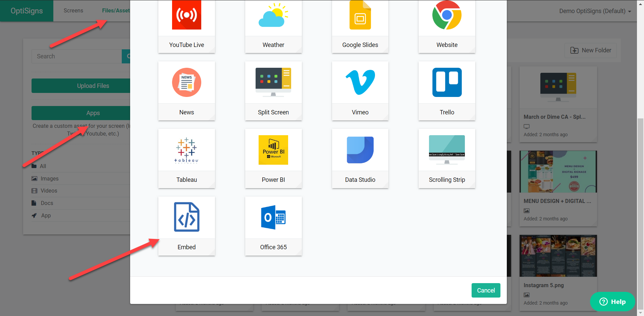This screenshot has height=316, width=644.
Task: Open the Demo OptiSigns account dropdown
Action: coord(595,11)
